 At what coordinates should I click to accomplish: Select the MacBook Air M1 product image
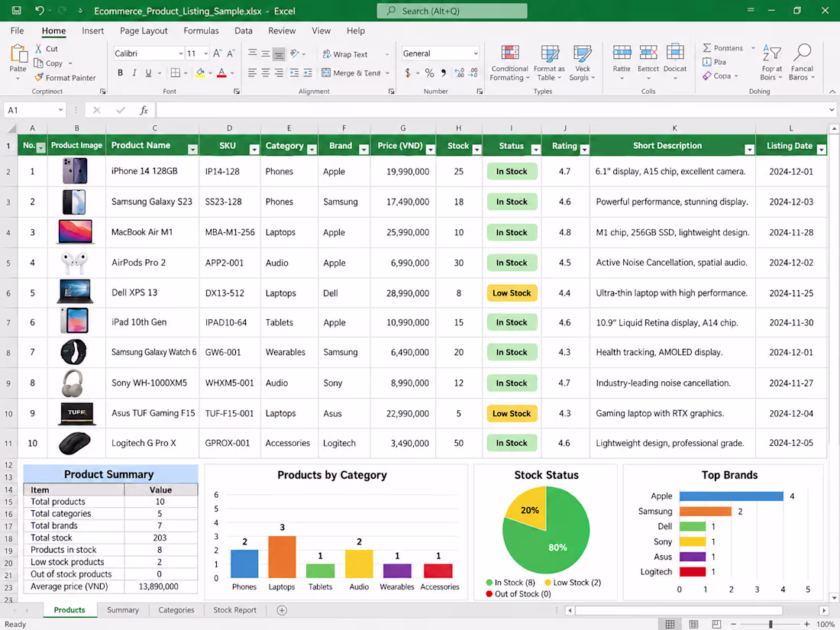(75, 232)
